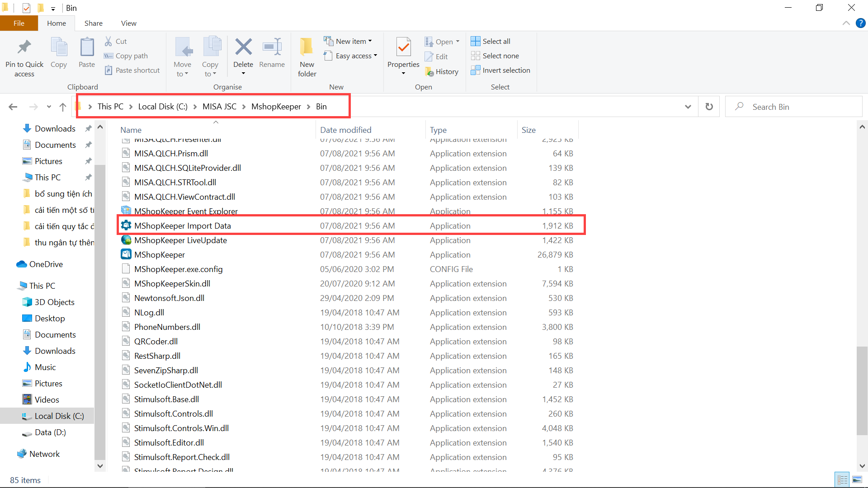
Task: Switch to details view toggle
Action: tap(843, 479)
